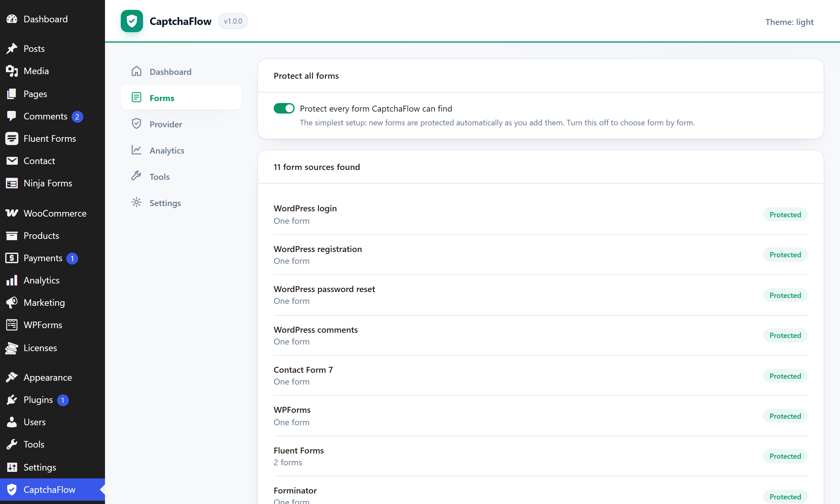Click the Media library icon

point(12,71)
